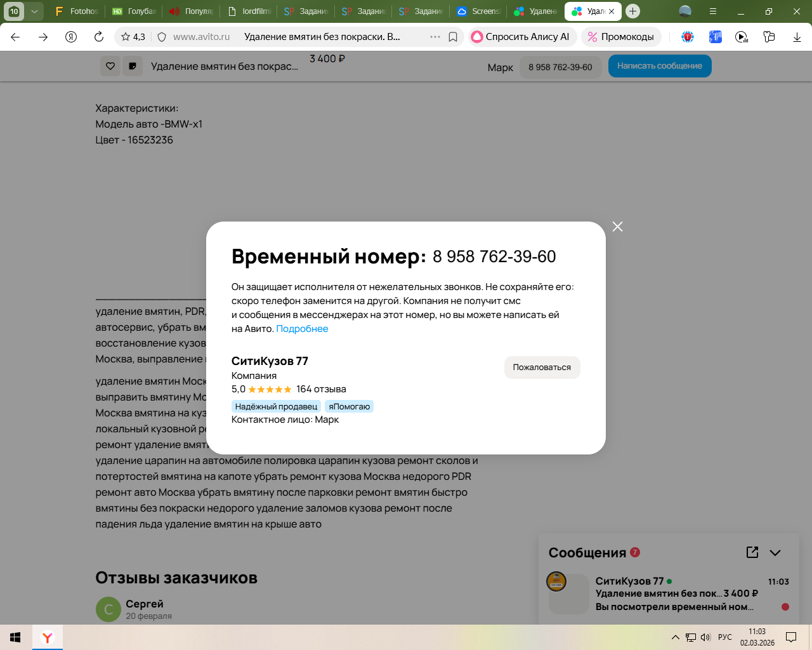Click the blue extension icon in the toolbar

click(x=716, y=37)
